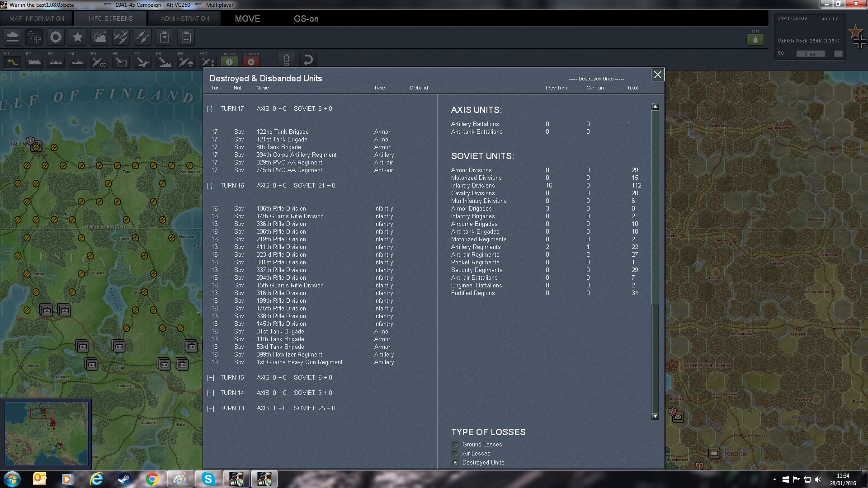Image resolution: width=868 pixels, height=488 pixels.
Task: Click the Soviet star and Axis cross emblem
Action: tap(857, 37)
